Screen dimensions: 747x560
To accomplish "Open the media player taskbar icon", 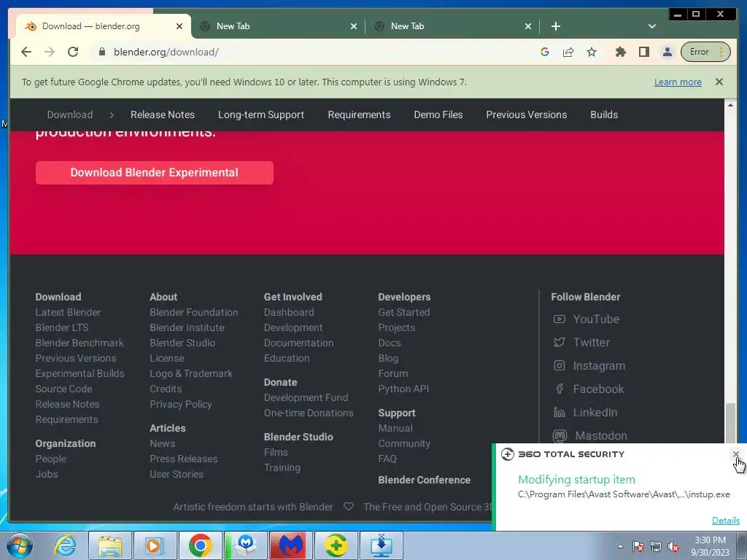I will 155,545.
